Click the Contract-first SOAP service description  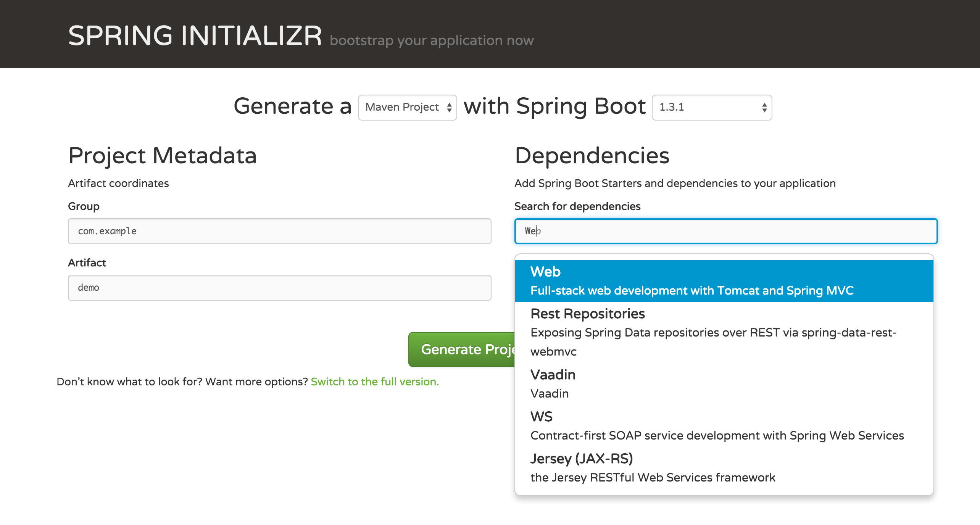coord(717,436)
